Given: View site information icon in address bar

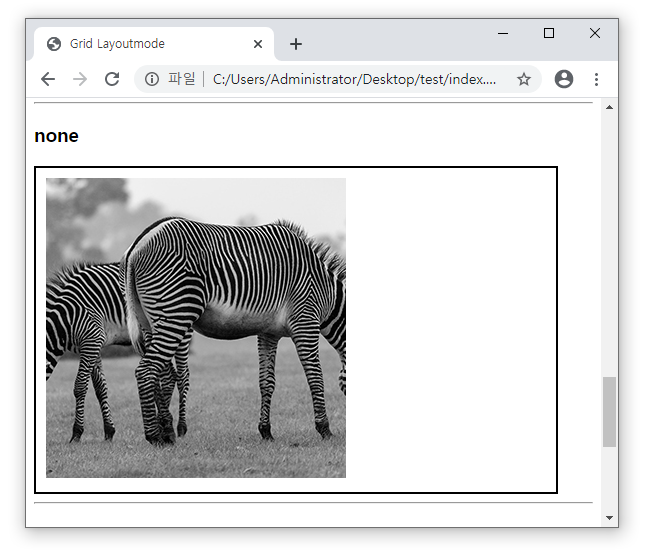Looking at the screenshot, I should pyautogui.click(x=152, y=79).
